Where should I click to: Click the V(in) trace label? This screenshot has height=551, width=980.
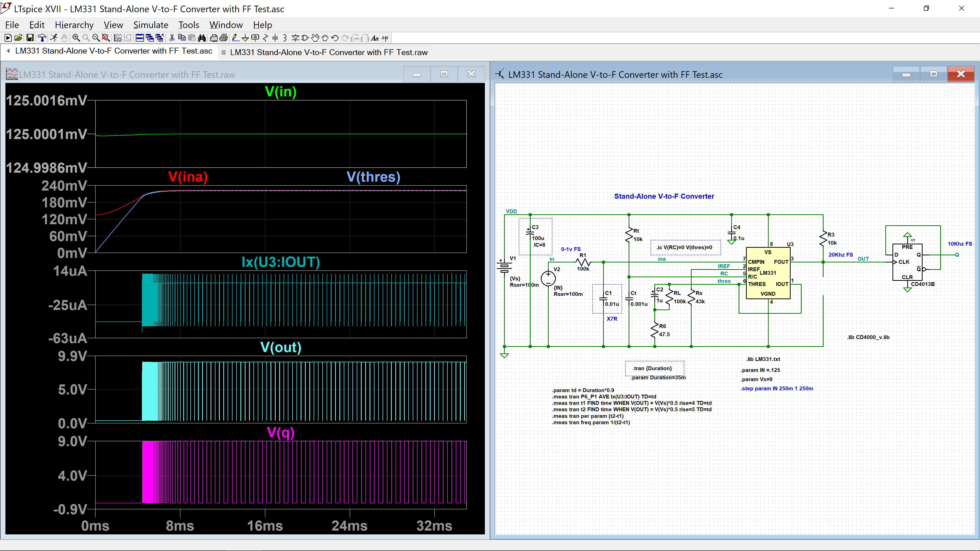coord(281,92)
